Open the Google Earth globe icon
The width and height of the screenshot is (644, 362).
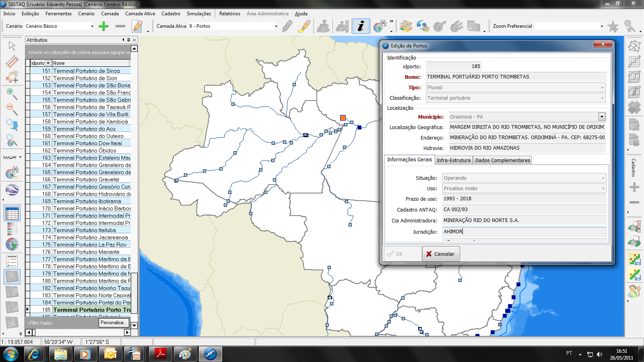point(12,189)
